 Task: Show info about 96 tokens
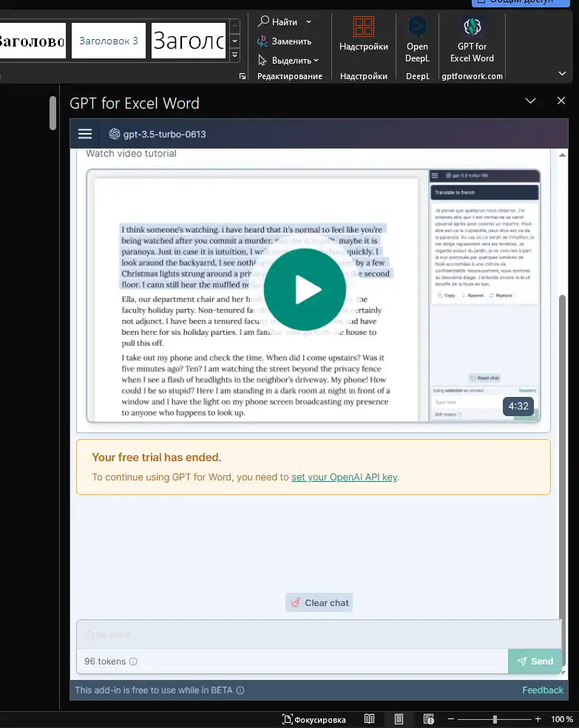tap(133, 661)
